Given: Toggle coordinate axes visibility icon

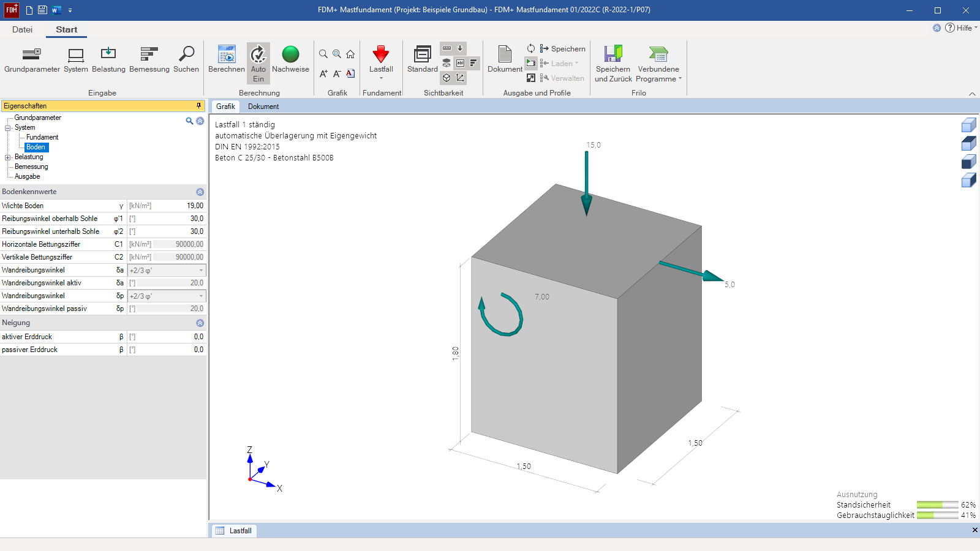Looking at the screenshot, I should coord(460,78).
